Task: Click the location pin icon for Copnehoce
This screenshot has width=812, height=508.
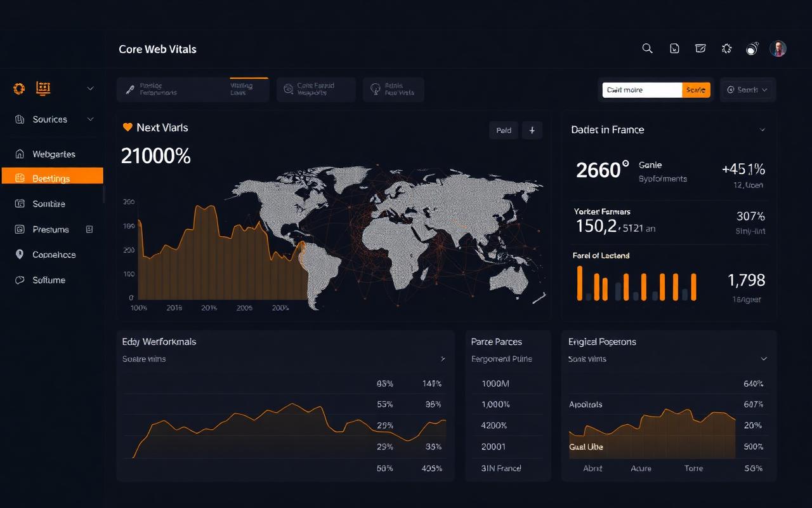Action: click(19, 255)
